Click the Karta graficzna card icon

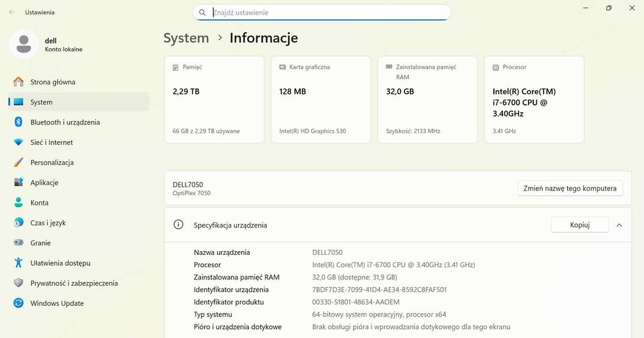pos(283,67)
